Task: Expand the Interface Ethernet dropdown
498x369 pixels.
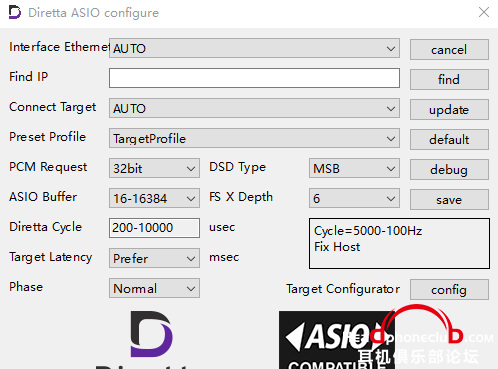Action: pos(254,48)
